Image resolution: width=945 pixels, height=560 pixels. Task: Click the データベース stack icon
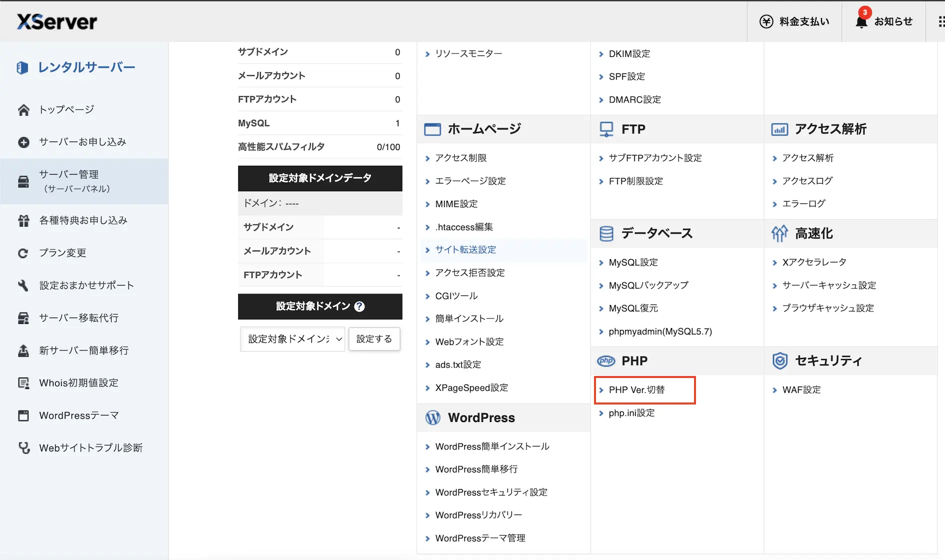[606, 233]
